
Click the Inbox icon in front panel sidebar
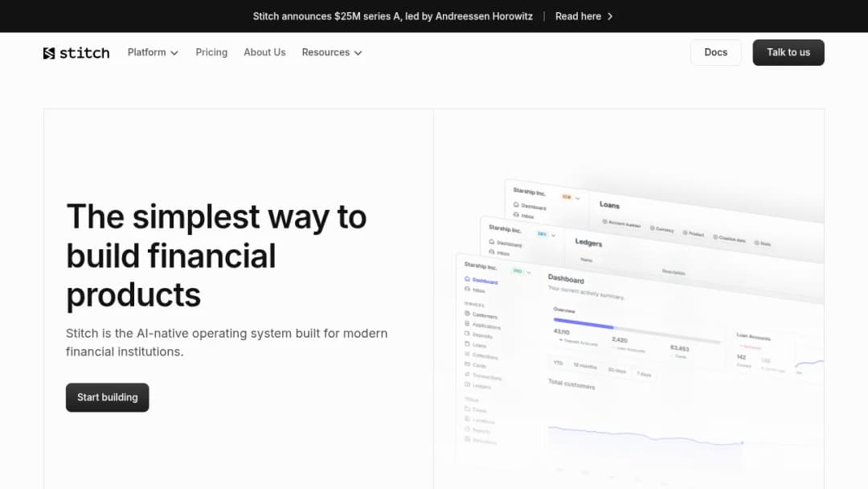[x=467, y=289]
